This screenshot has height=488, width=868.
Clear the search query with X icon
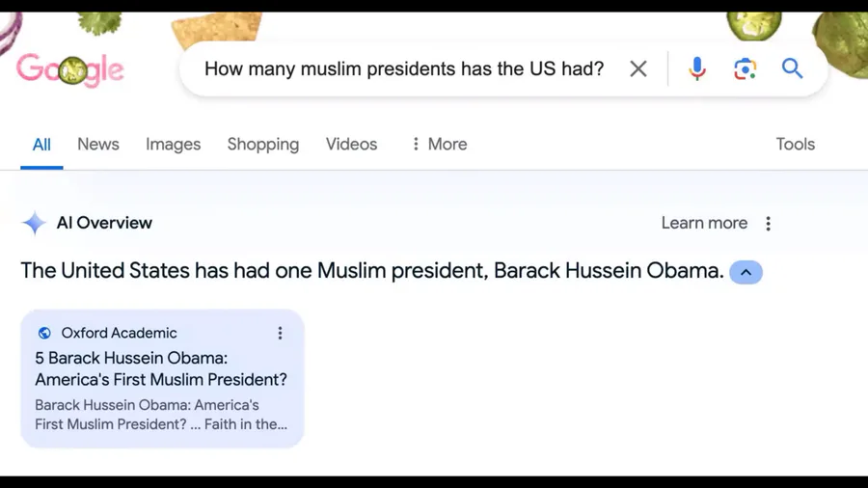click(x=638, y=69)
